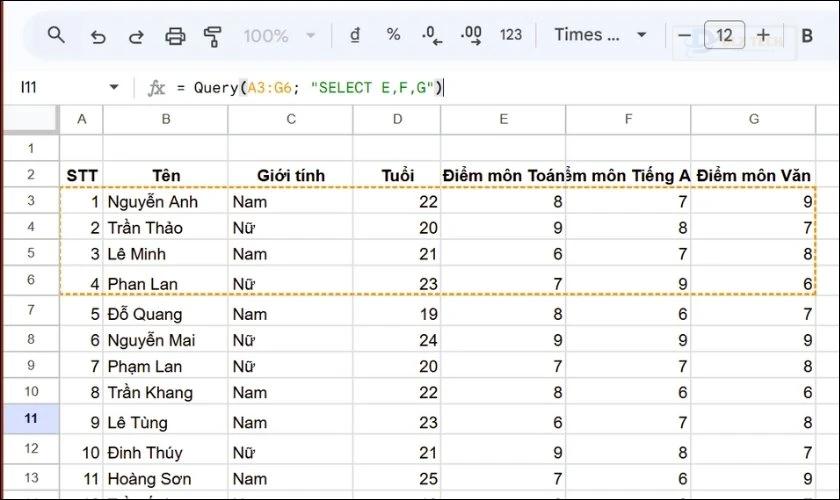Redo the last undone action

136,36
